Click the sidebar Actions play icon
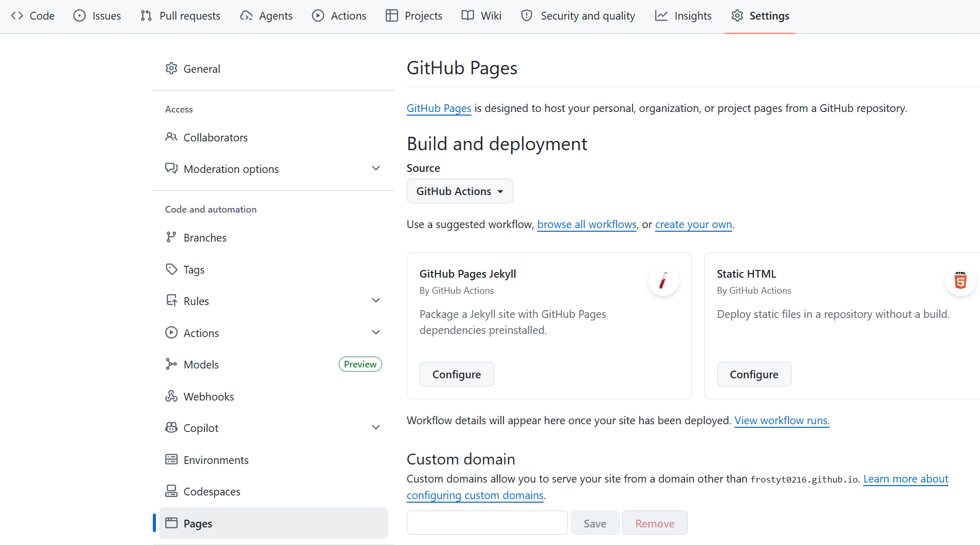Screen dimensions: 980x545 [171, 332]
